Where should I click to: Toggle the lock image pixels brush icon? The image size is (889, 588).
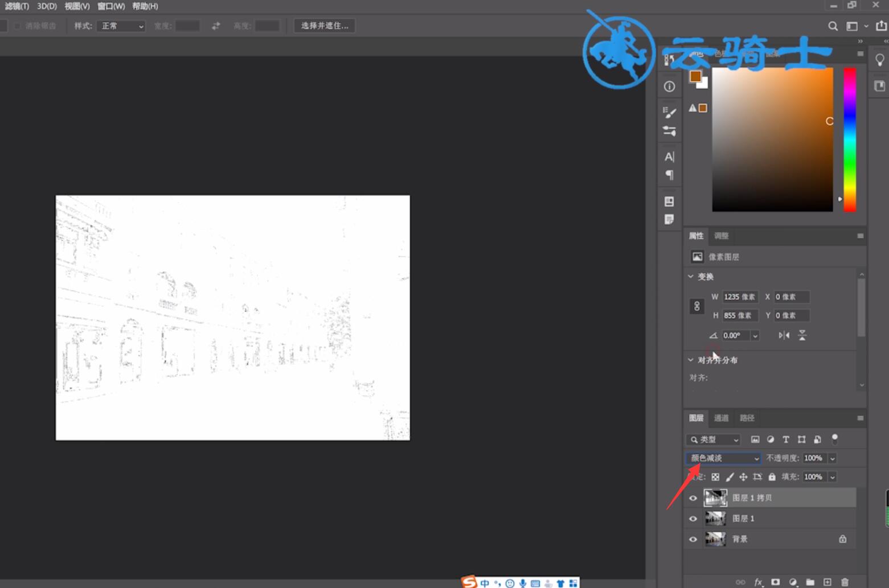point(730,477)
